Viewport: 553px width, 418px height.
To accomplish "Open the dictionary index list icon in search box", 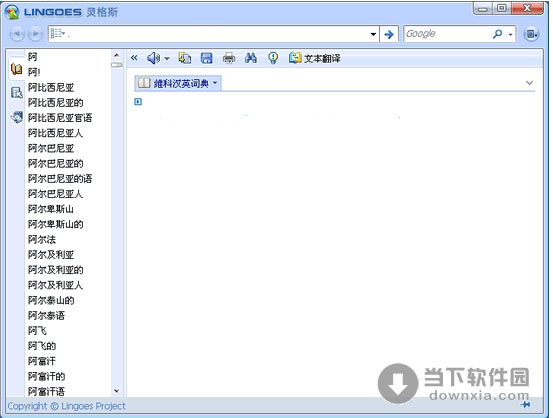I will [58, 34].
